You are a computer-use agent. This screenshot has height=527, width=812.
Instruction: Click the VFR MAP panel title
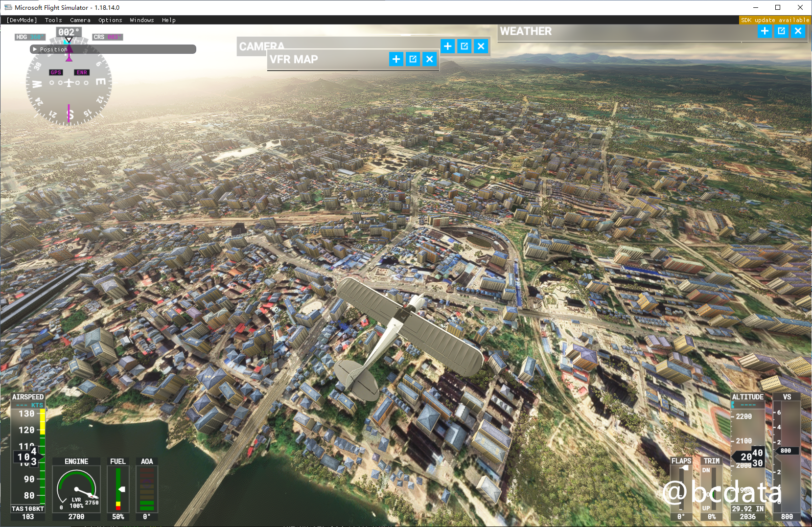pos(294,59)
